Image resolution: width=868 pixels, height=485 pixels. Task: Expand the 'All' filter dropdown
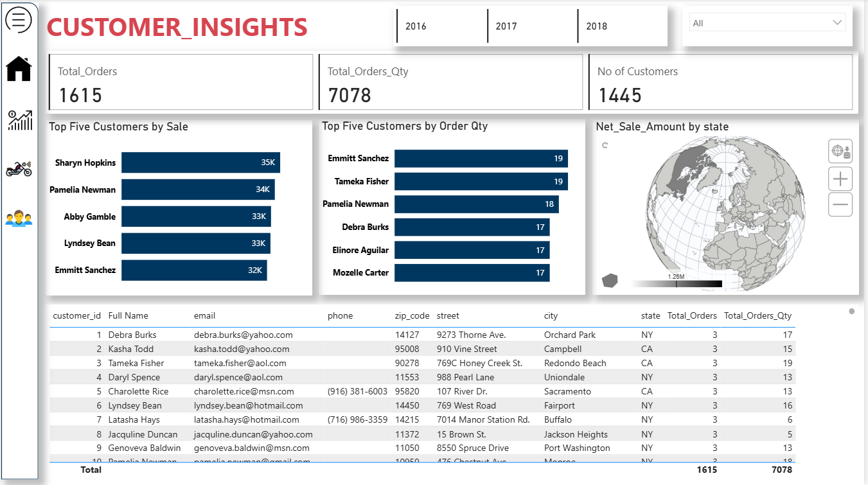[767, 23]
